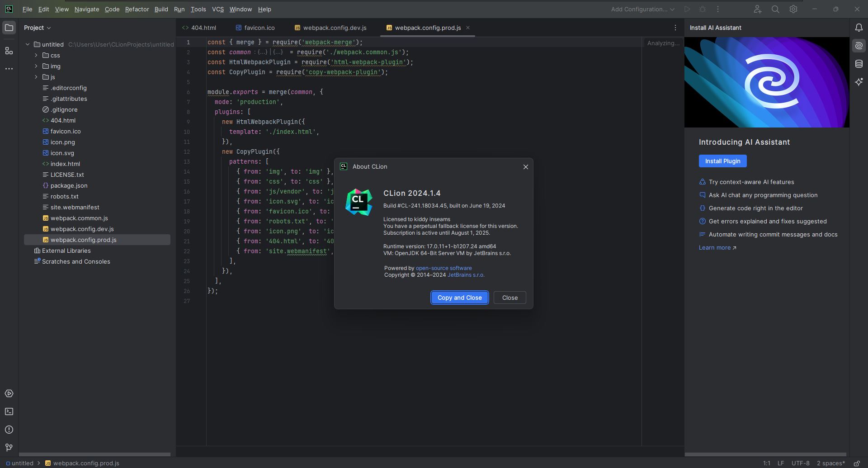Image resolution: width=868 pixels, height=468 pixels.
Task: Open IDE settings gear icon
Action: (793, 9)
